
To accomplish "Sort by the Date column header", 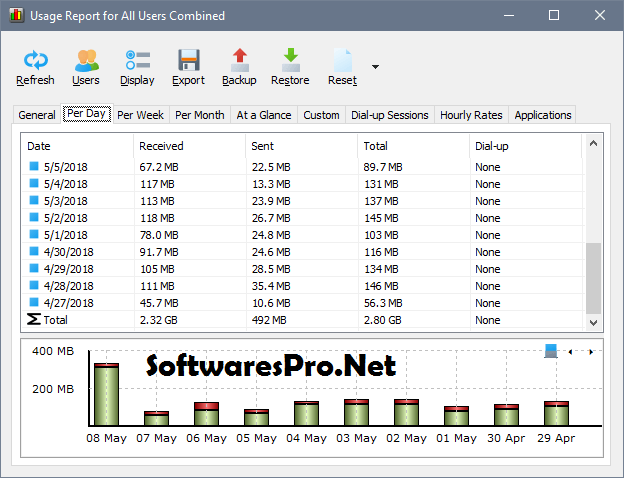I will point(77,146).
